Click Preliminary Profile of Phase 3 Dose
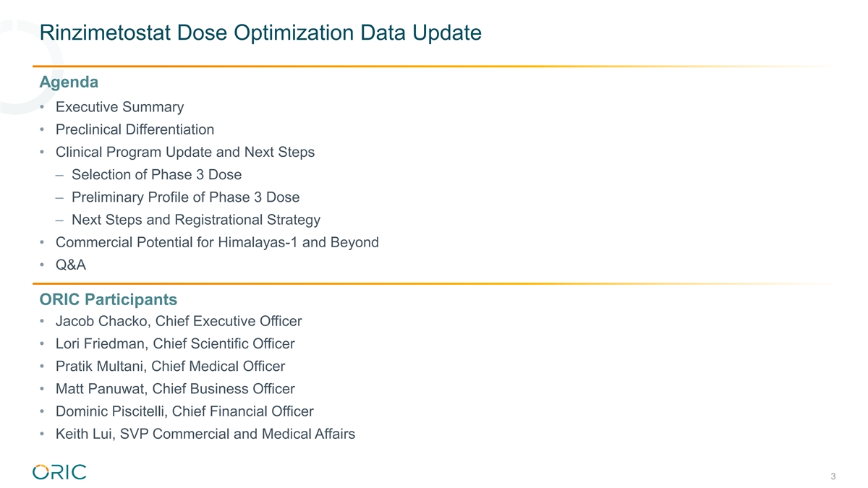This screenshot has width=868, height=488. coord(185,197)
